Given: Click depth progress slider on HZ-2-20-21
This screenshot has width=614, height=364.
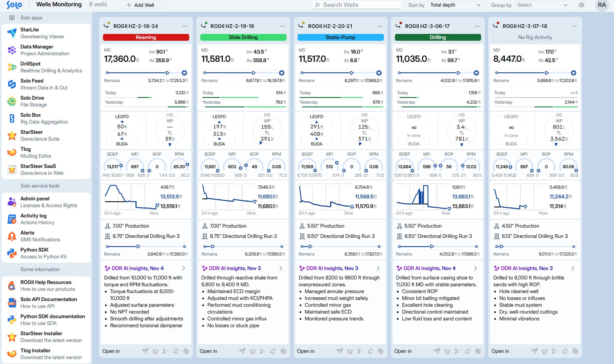Looking at the screenshot, I should point(340,73).
